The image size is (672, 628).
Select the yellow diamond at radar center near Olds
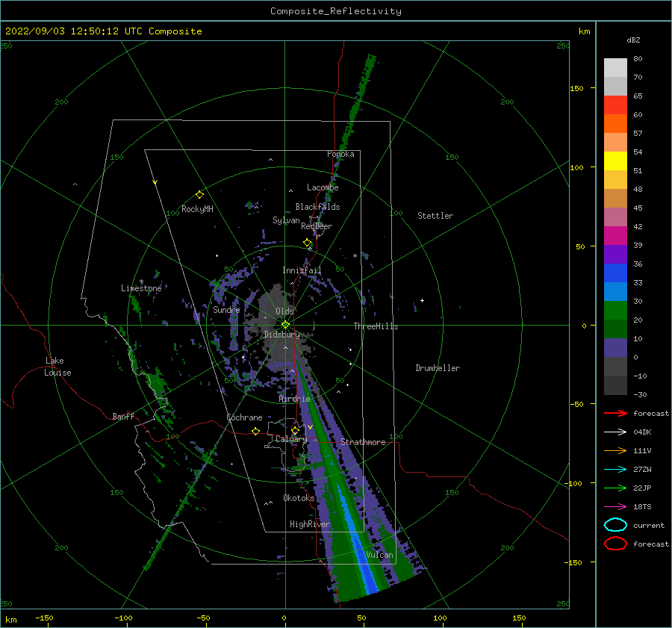coord(285,325)
